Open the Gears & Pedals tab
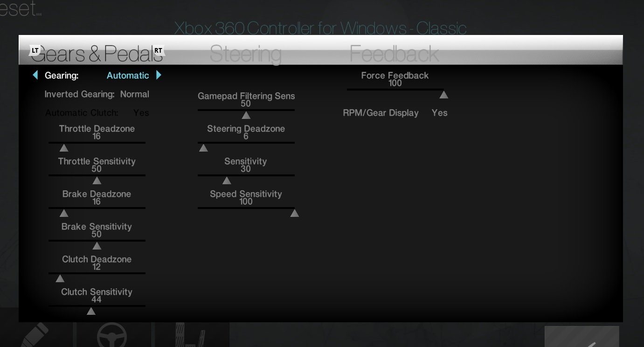Viewport: 644px width, 347px height. pyautogui.click(x=97, y=54)
